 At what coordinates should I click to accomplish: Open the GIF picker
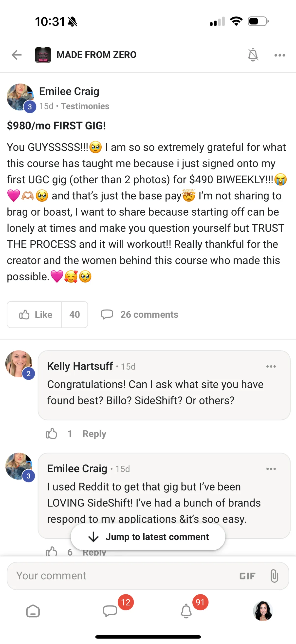pos(247,576)
